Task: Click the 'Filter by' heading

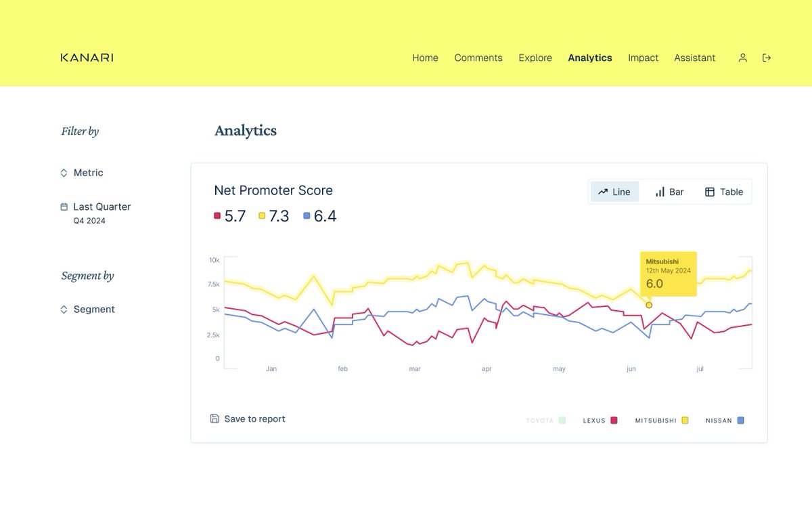Action: 80,131
